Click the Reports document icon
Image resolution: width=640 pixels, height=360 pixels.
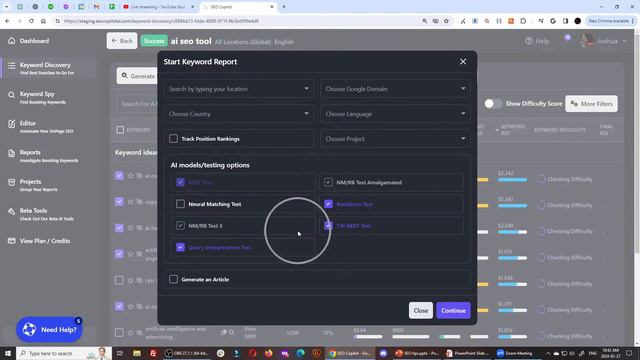pos(11,153)
